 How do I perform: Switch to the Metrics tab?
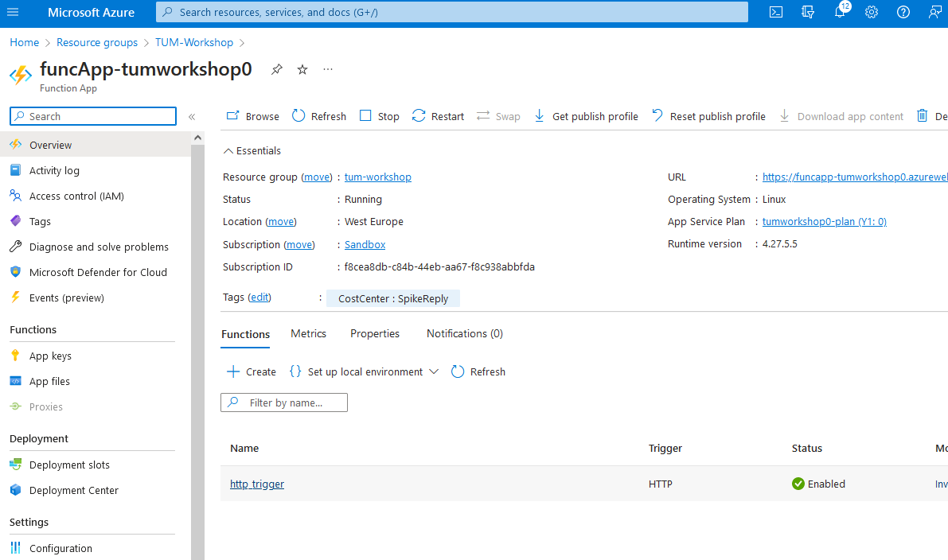coord(308,333)
